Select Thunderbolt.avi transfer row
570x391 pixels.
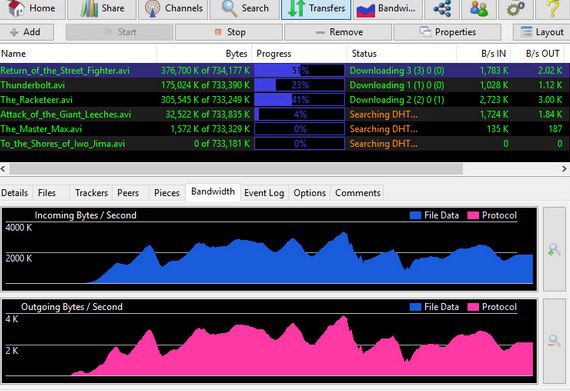pyautogui.click(x=285, y=85)
